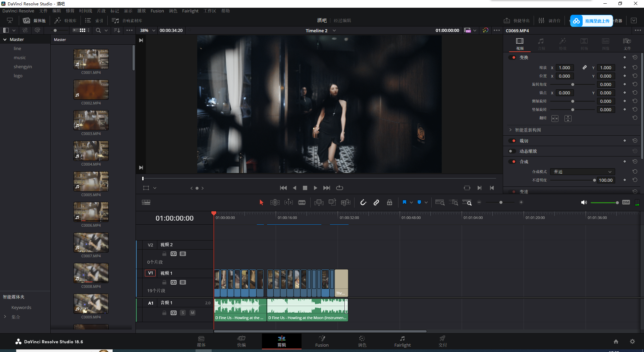Click the 快捷导出 Quick Export button
The width and height of the screenshot is (644, 352).
[517, 20]
